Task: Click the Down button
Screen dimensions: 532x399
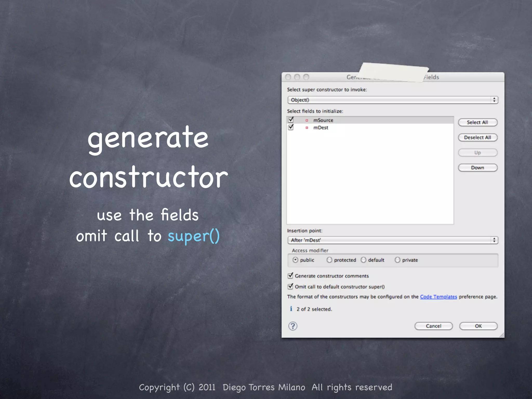Action: pos(478,168)
